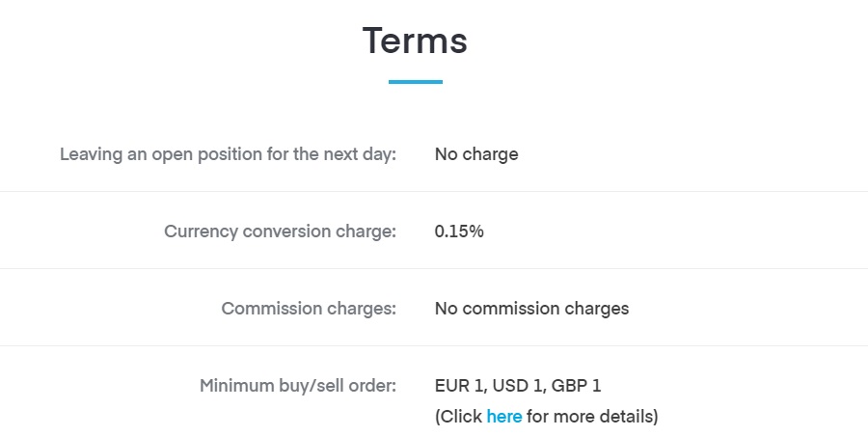The width and height of the screenshot is (868, 436).
Task: Click the divider line under the 0.15% row
Action: [434, 269]
